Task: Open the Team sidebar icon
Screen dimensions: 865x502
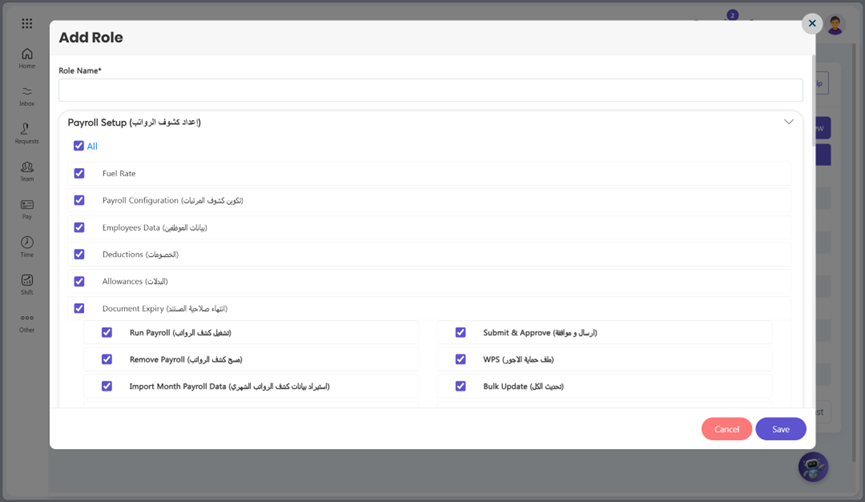Action: click(x=27, y=167)
